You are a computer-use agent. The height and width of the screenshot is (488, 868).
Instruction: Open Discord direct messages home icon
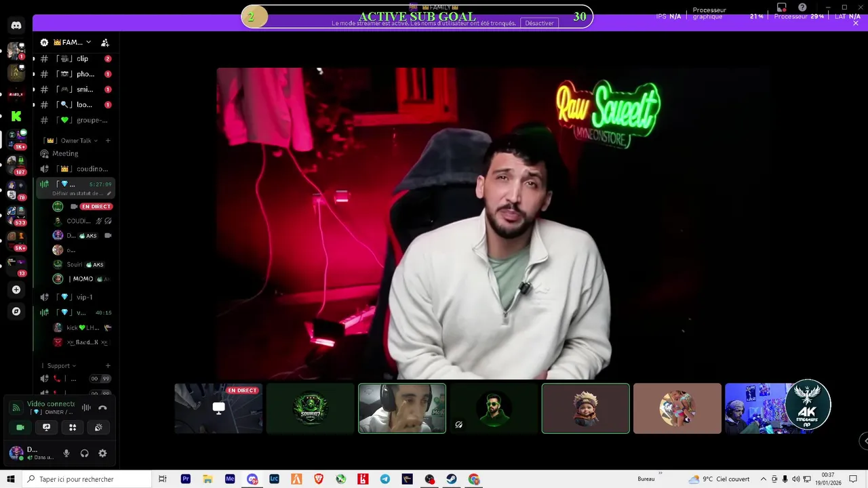[16, 26]
